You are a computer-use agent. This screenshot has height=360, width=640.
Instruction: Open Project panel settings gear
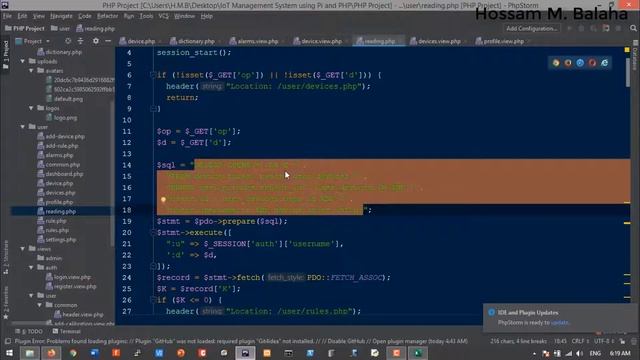96,41
